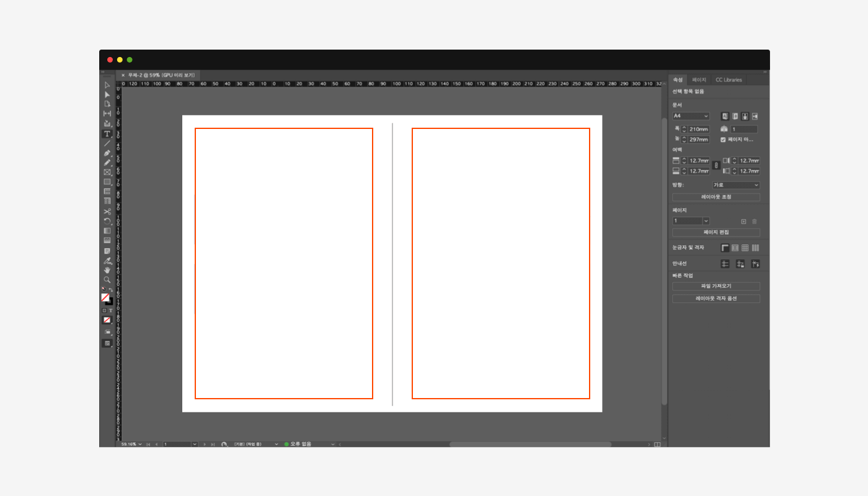Click the new page plus icon

743,221
